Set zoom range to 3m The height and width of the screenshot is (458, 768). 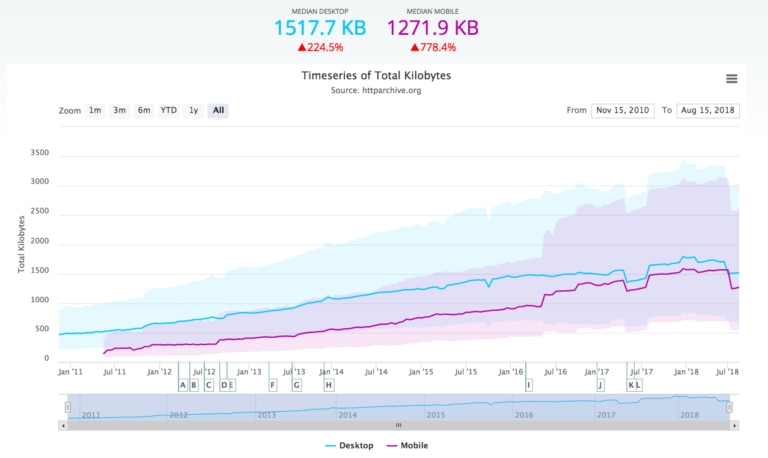coord(119,110)
